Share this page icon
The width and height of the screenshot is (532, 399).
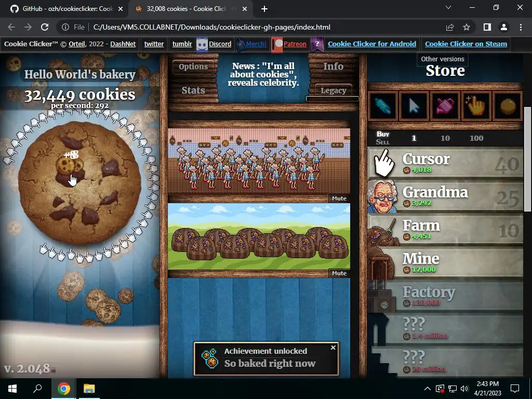450,27
